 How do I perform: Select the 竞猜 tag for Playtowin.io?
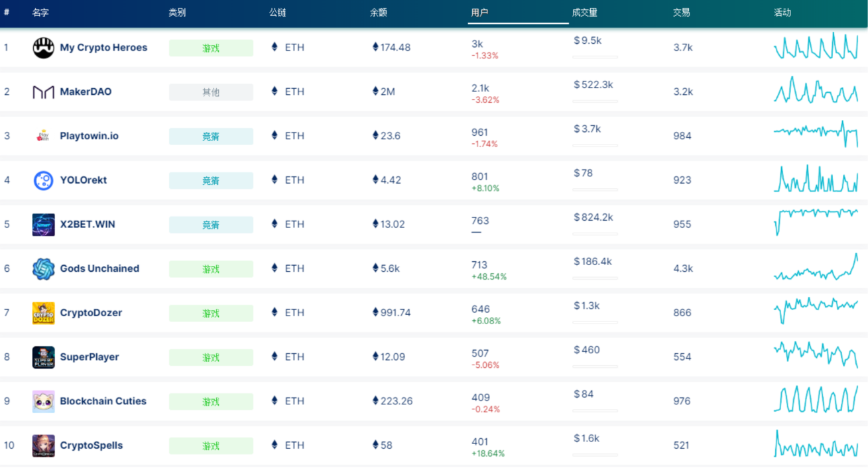coord(211,136)
